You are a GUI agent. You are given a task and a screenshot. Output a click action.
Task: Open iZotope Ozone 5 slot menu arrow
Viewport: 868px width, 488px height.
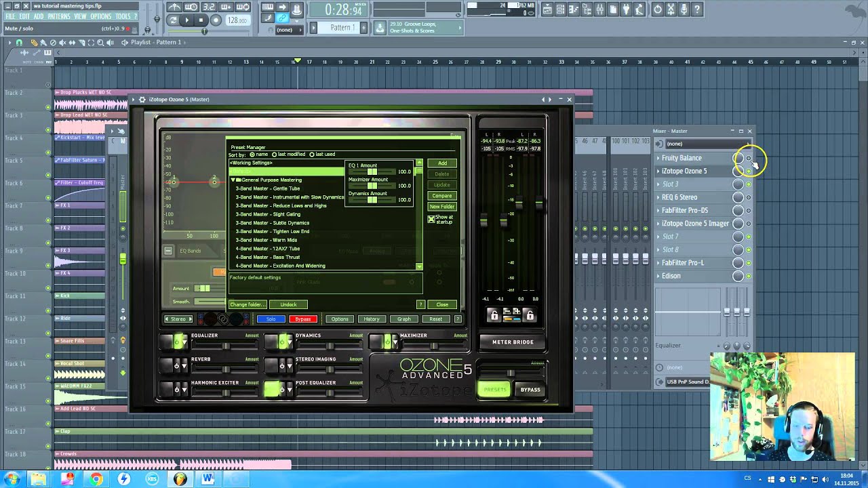click(x=658, y=171)
